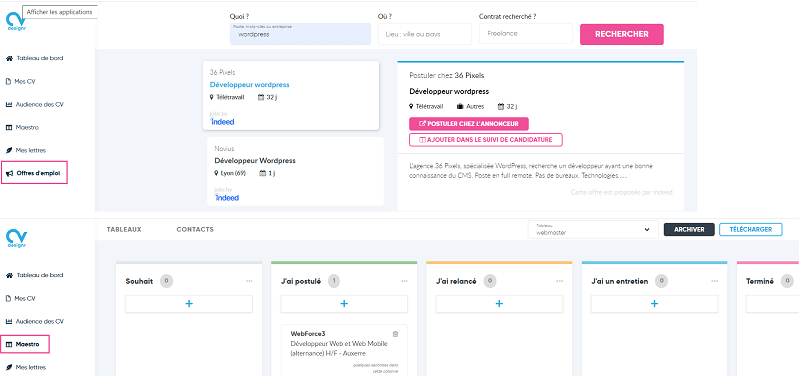Open Tableau de bord in bottom sidebar
This screenshot has width=800, height=376.
point(35,275)
